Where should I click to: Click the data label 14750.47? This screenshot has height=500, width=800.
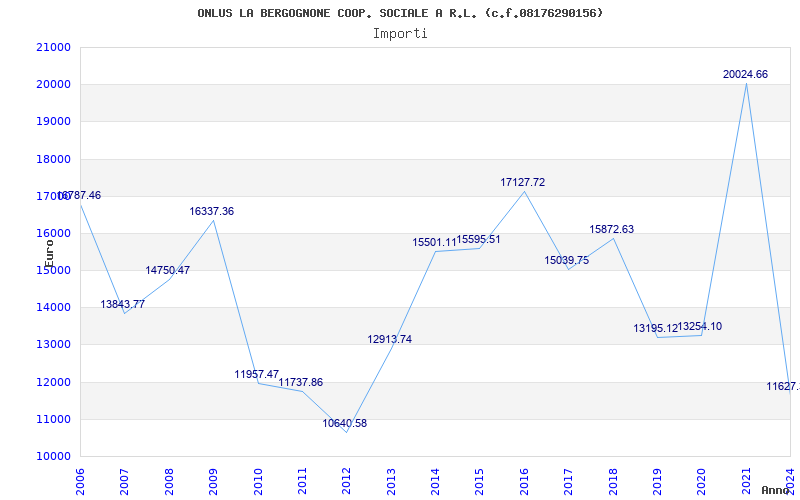point(167,270)
